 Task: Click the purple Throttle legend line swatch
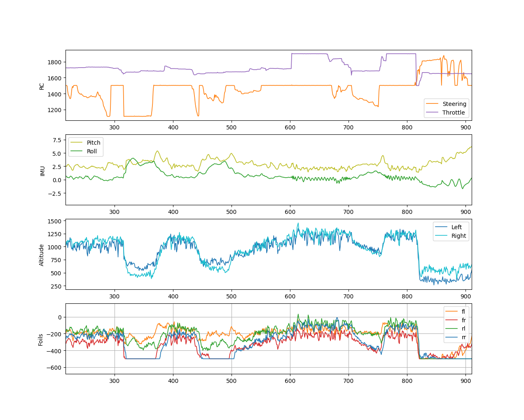433,113
